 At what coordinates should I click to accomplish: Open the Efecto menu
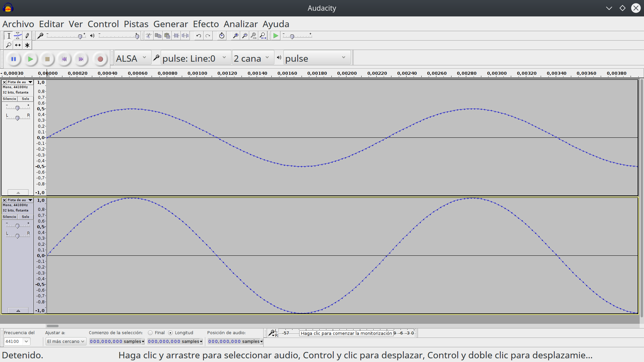(x=206, y=24)
